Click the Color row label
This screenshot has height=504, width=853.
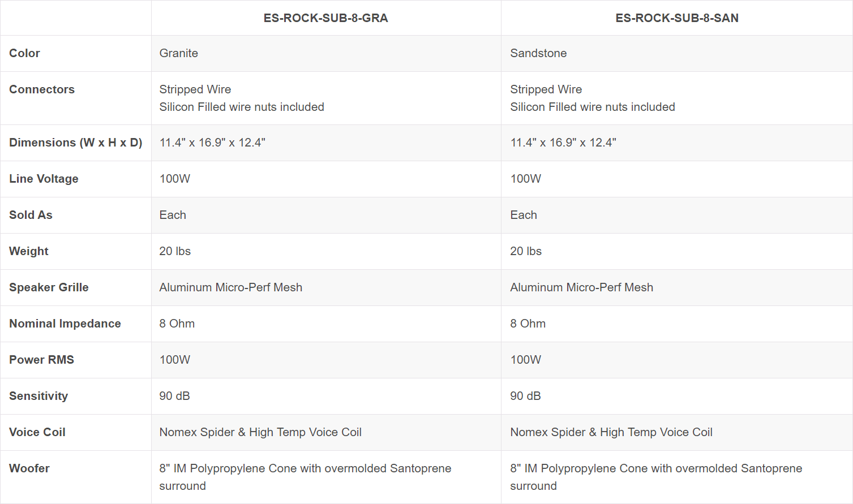coord(25,53)
